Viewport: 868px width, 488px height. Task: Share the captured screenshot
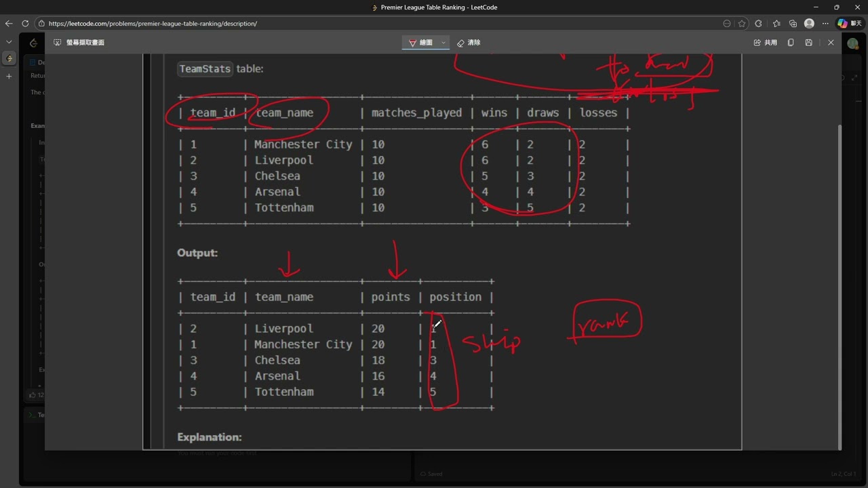(x=766, y=43)
